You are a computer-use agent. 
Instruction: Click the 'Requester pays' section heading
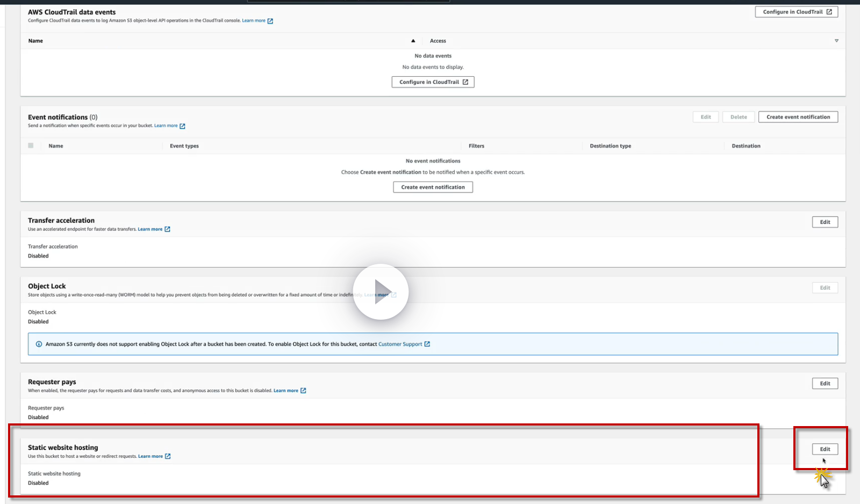[52, 382]
